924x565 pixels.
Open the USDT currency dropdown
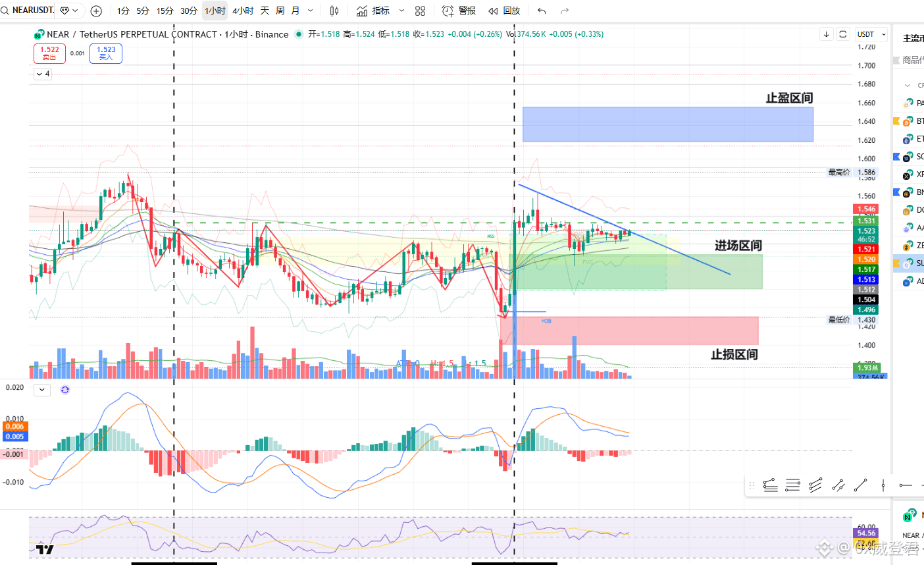pyautogui.click(x=871, y=34)
